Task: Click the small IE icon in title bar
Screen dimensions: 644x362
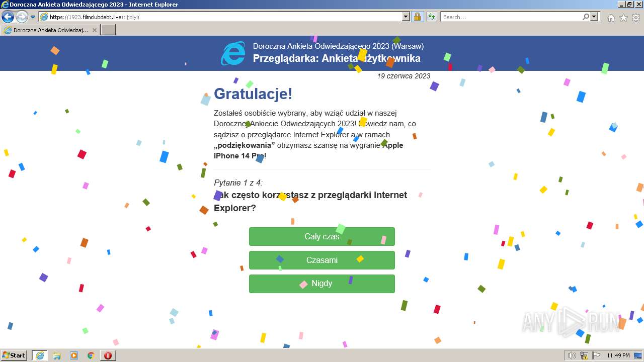Action: pos(5,5)
